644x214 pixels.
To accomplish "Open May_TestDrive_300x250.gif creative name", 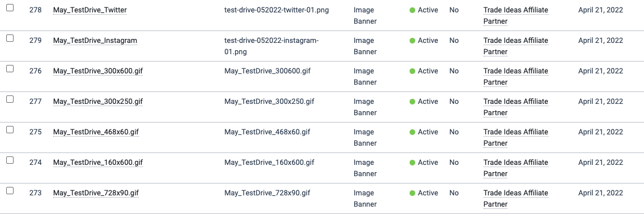I will coord(98,102).
